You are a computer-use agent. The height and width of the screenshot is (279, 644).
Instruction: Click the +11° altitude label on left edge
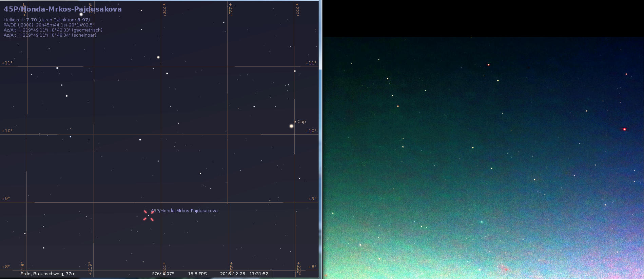coord(7,63)
